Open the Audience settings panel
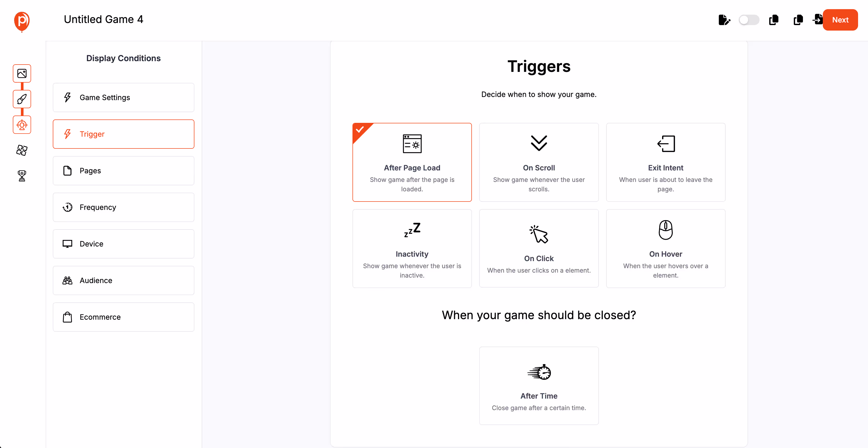This screenshot has height=448, width=868. 123,280
